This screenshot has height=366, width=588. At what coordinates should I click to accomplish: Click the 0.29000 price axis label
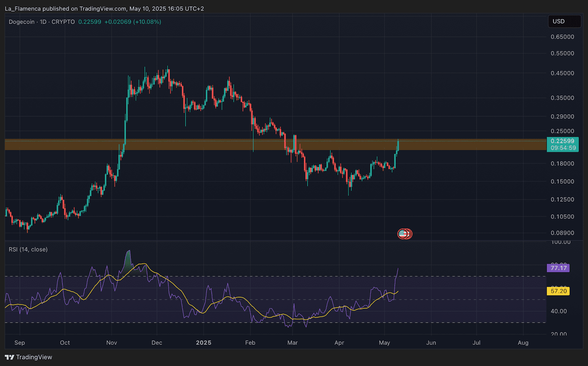click(562, 117)
